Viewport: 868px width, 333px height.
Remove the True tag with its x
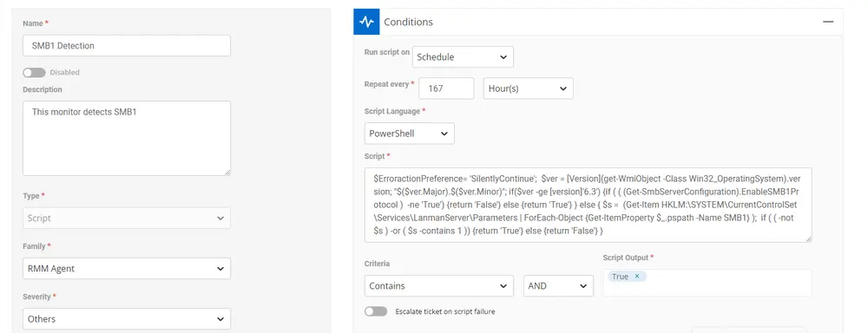(636, 277)
